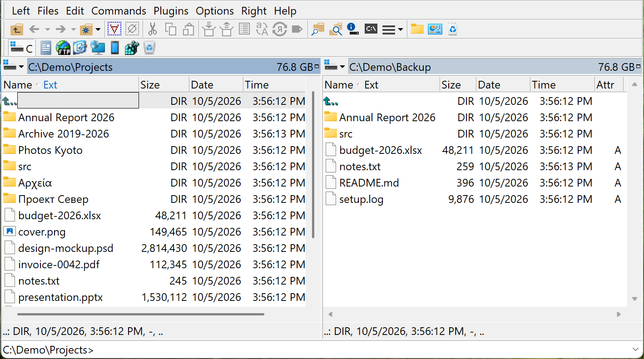Click the drive information icon

click(353, 29)
